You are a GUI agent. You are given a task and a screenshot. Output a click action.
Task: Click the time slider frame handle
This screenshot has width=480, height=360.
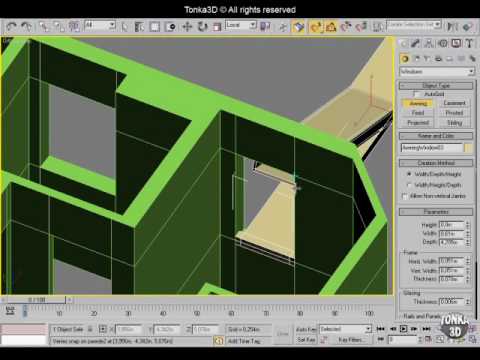pos(37,300)
